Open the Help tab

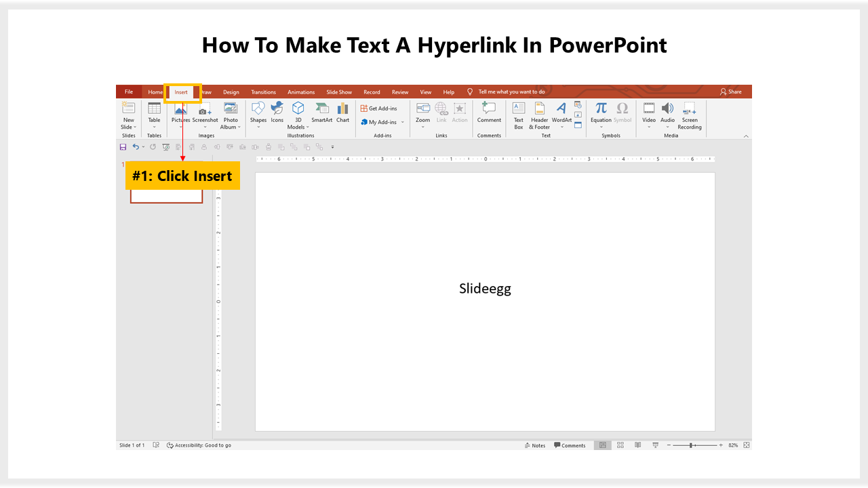(x=449, y=92)
